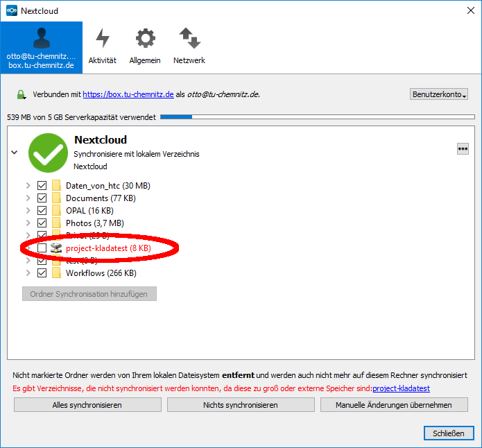Open Allgemein settings gear icon

(x=145, y=39)
